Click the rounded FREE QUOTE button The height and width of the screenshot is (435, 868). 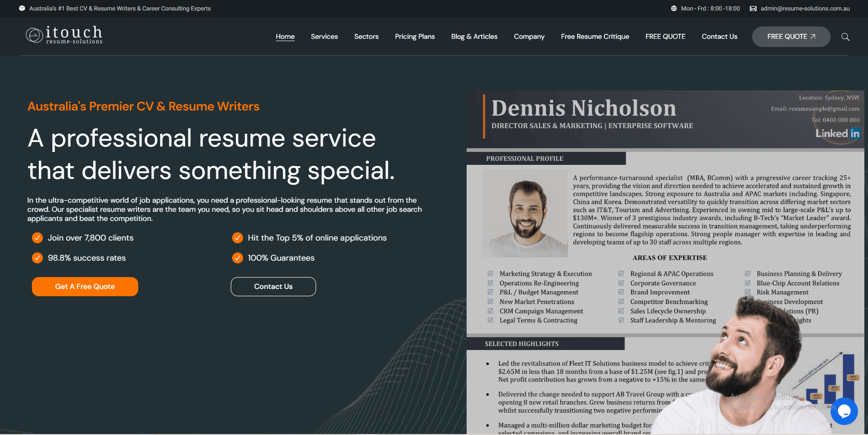click(791, 37)
